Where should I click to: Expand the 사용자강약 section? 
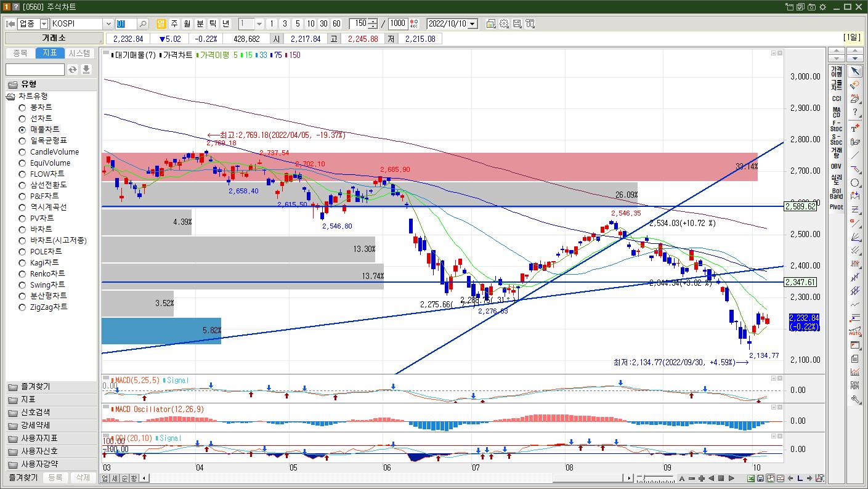tap(52, 464)
